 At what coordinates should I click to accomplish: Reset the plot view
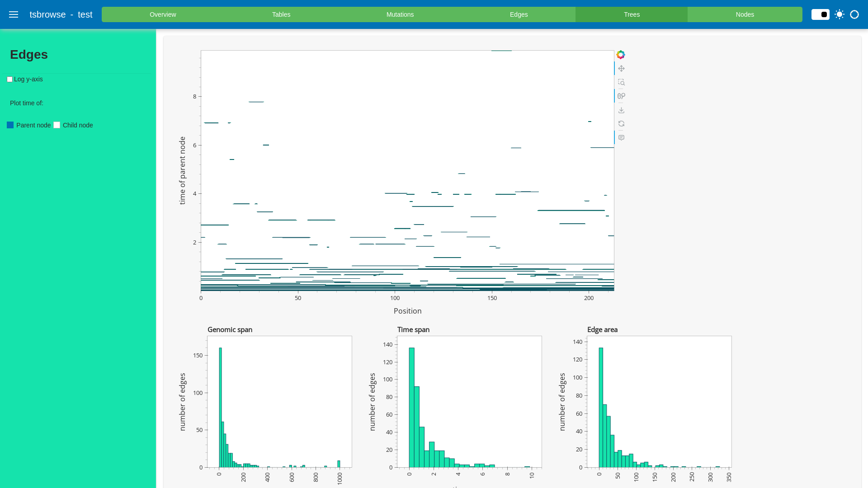click(621, 124)
